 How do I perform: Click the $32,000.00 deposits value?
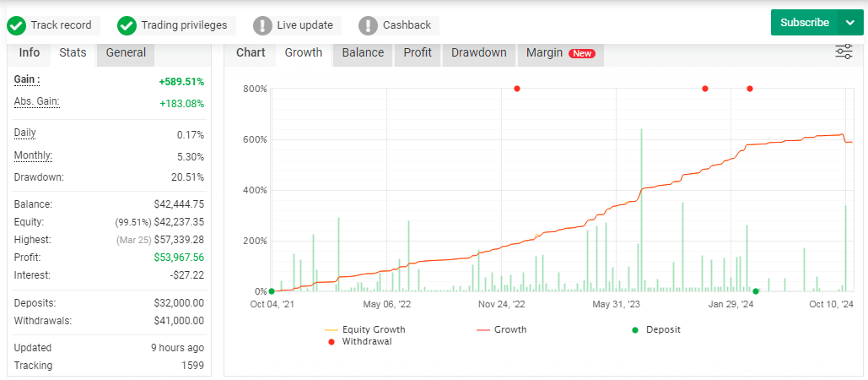click(x=179, y=303)
